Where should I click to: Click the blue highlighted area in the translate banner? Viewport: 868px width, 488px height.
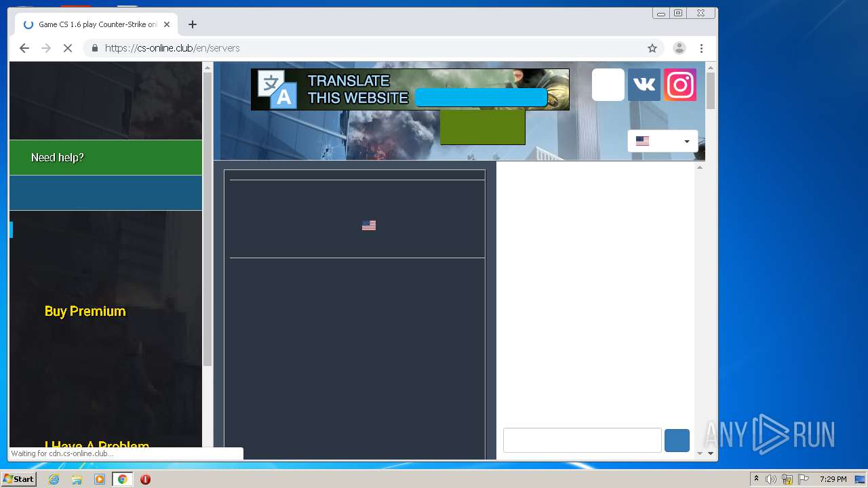click(481, 98)
